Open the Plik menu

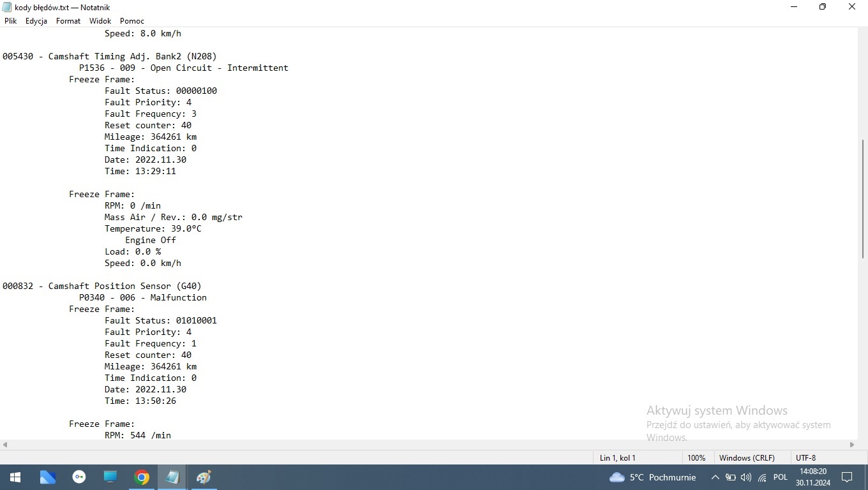[10, 21]
